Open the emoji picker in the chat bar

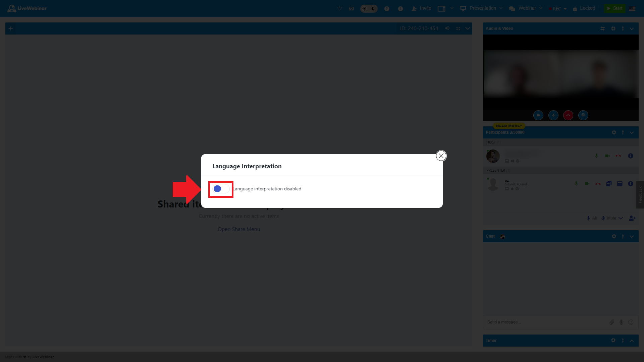point(631,322)
